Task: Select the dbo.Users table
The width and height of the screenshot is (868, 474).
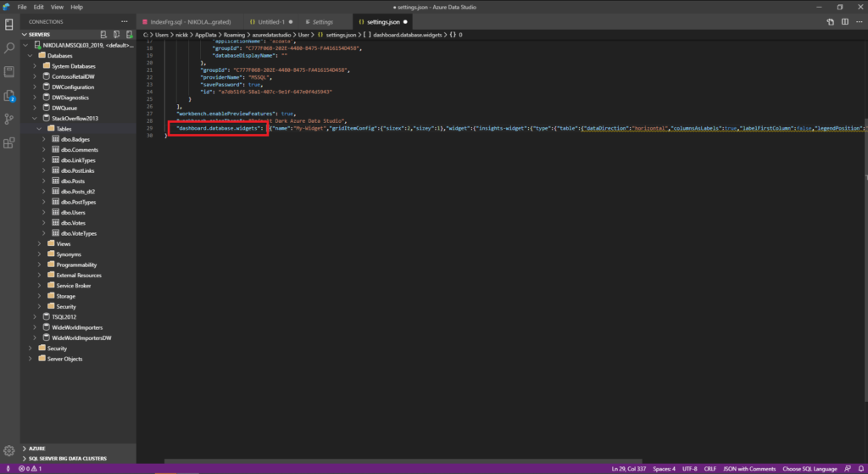Action: [x=73, y=213]
